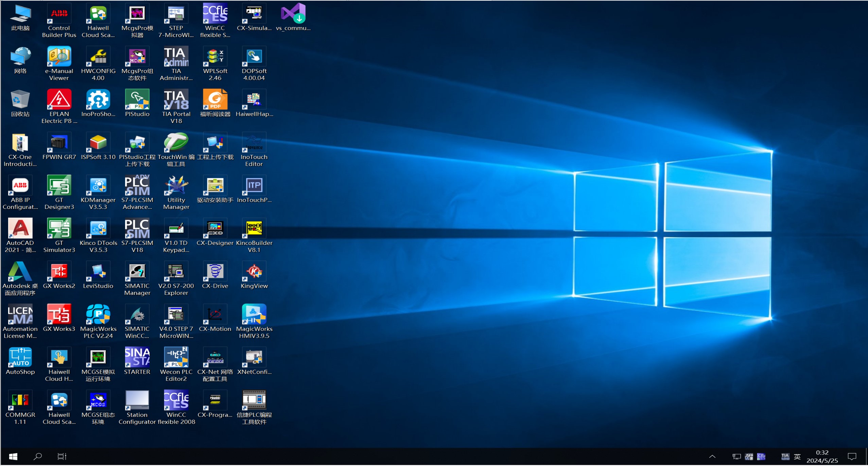Screen dimensions: 868x466
Task: Select the CX-Drive shortcut
Action: (215, 275)
